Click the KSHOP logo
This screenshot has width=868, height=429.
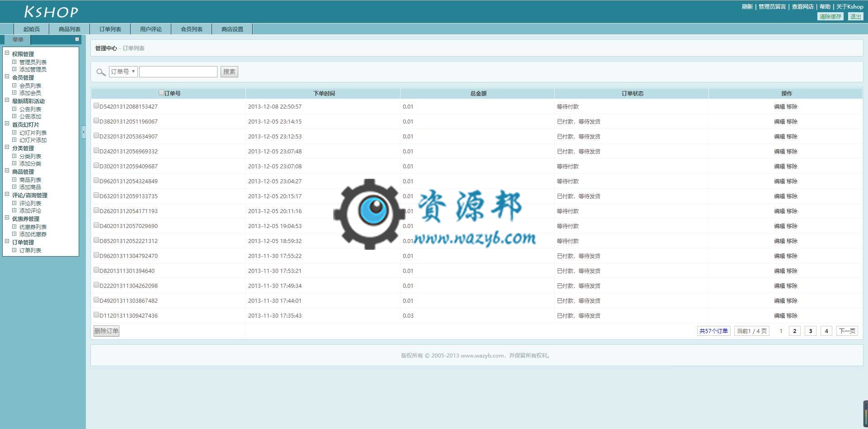point(51,12)
